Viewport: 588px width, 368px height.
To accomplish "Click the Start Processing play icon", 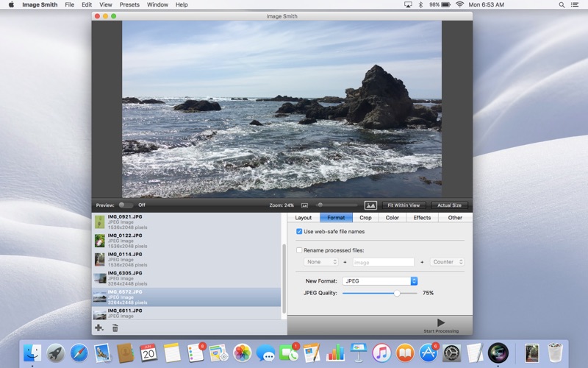I will (441, 322).
